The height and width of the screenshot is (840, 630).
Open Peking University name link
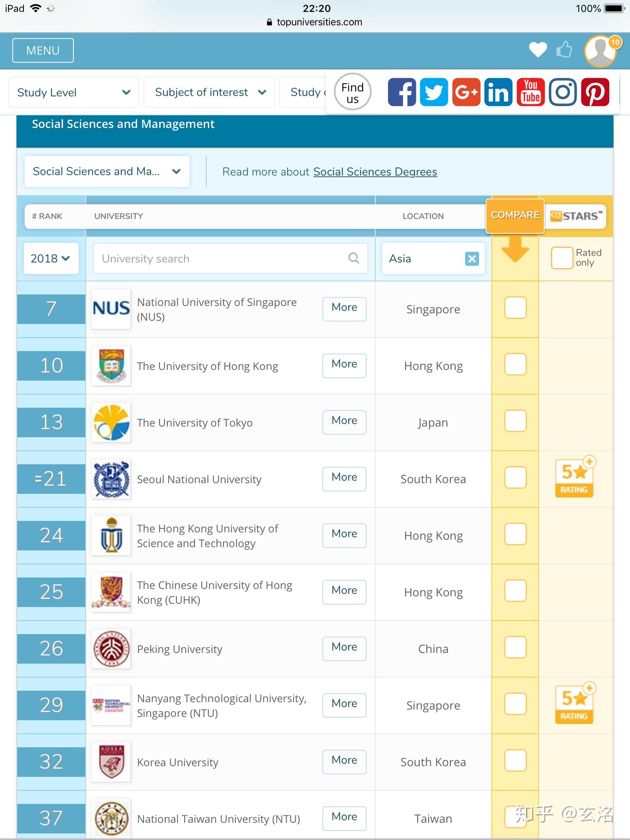coord(180,649)
